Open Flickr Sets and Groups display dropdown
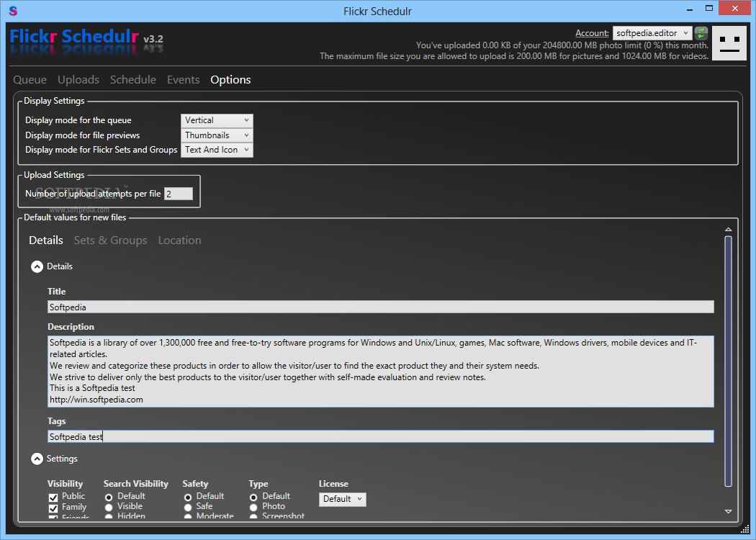The height and width of the screenshot is (540, 756). pos(217,150)
